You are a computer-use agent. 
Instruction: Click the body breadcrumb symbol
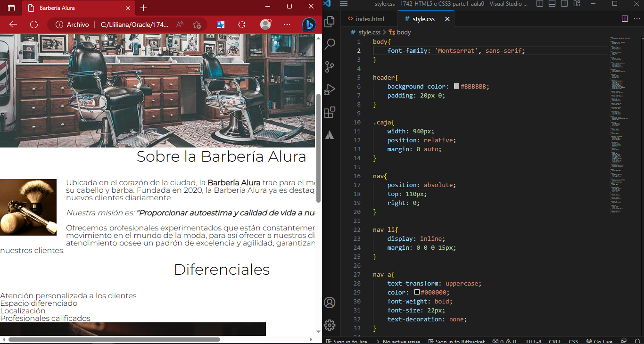tap(400, 32)
